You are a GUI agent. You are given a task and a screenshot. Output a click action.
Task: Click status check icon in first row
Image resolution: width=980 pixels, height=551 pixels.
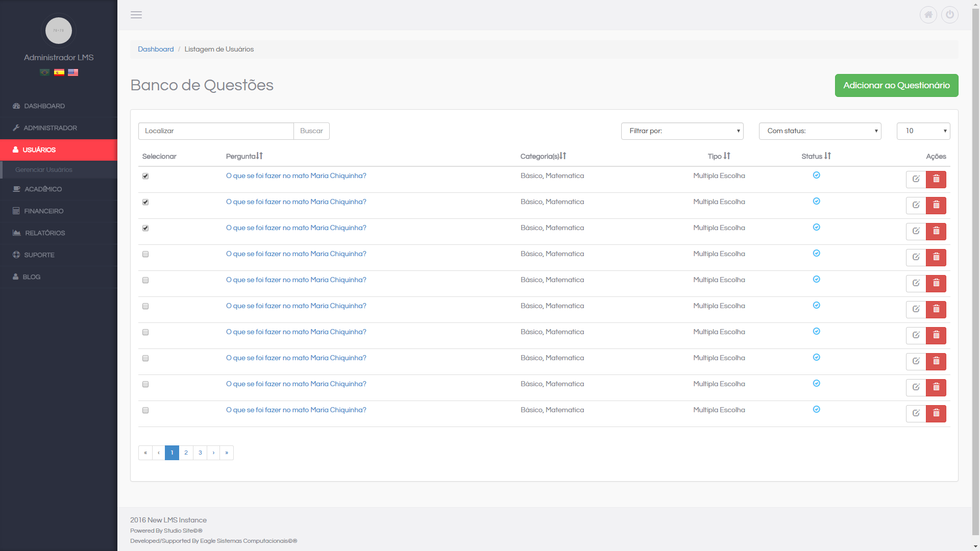817,176
